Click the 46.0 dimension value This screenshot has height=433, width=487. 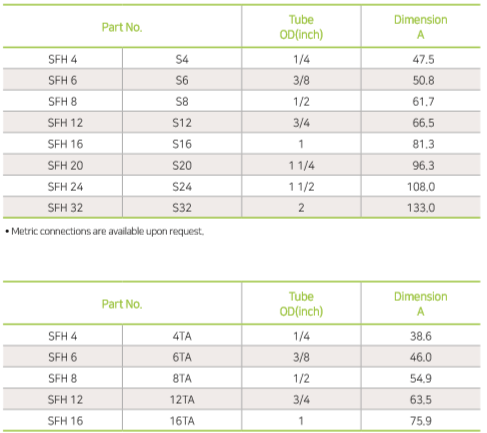pos(421,357)
